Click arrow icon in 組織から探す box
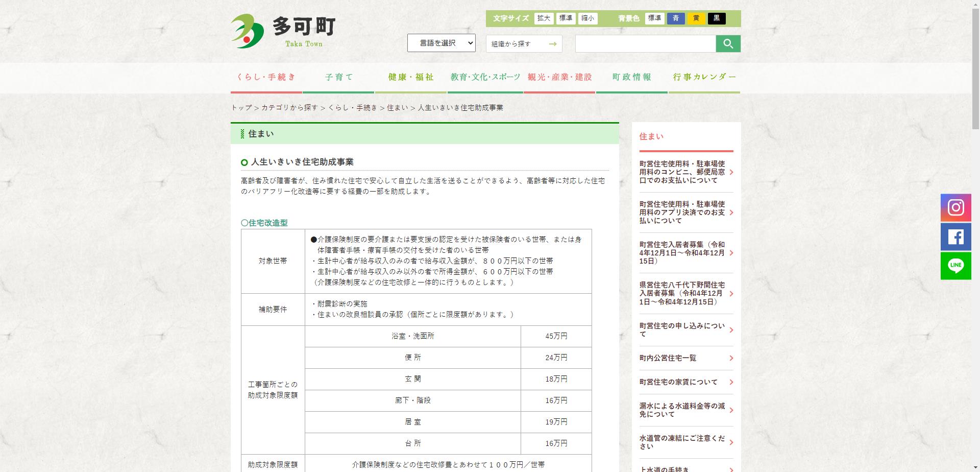The width and height of the screenshot is (980, 472). [x=553, y=44]
